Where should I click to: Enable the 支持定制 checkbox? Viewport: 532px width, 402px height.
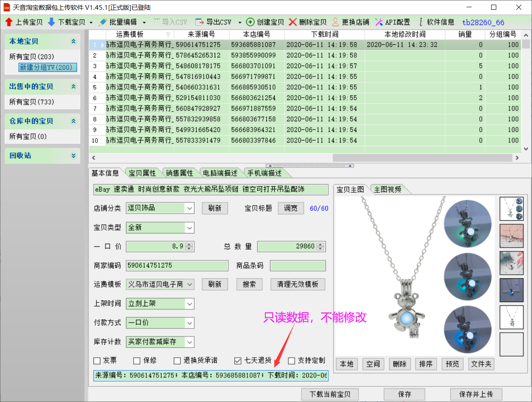[x=291, y=361]
